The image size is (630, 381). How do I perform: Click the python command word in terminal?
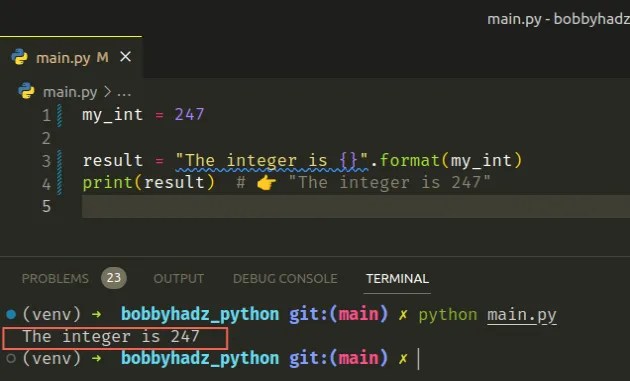448,315
